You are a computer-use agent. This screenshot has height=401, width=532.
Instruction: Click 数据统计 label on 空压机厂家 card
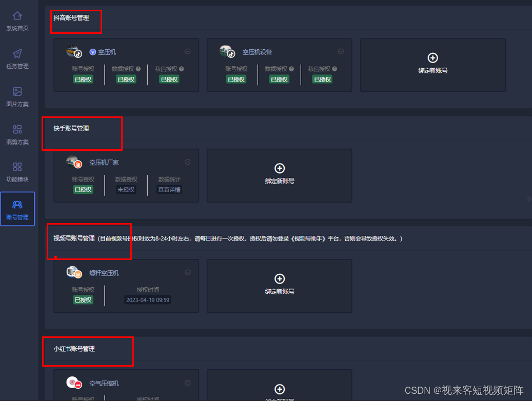169,179
